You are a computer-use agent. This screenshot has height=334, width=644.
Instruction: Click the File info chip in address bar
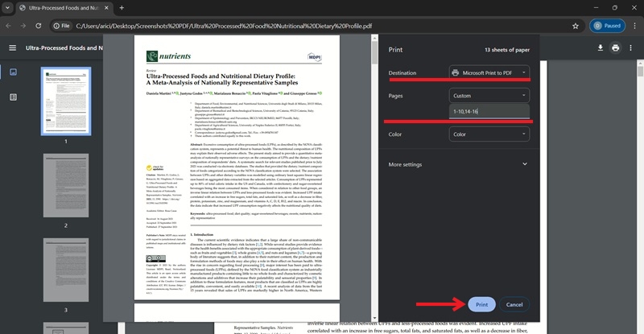[62, 26]
